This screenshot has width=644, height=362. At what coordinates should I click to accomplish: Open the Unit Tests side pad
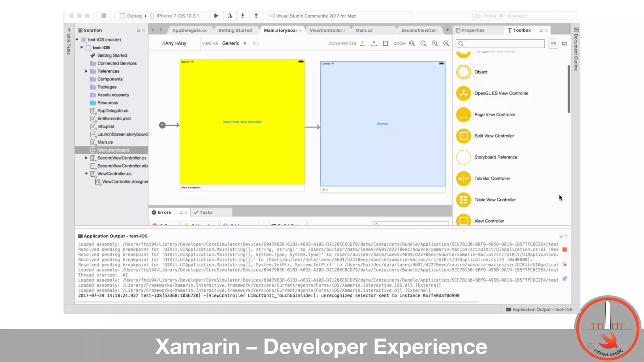pyautogui.click(x=69, y=41)
